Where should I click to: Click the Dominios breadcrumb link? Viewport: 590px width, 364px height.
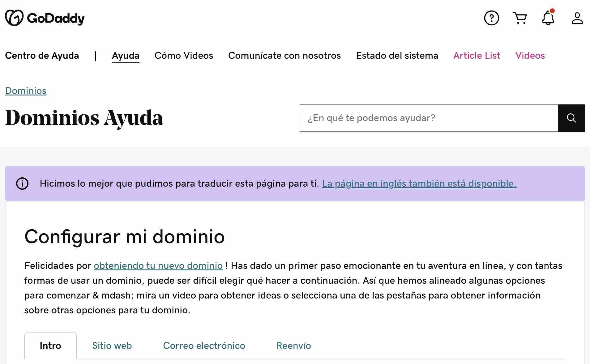pyautogui.click(x=26, y=91)
